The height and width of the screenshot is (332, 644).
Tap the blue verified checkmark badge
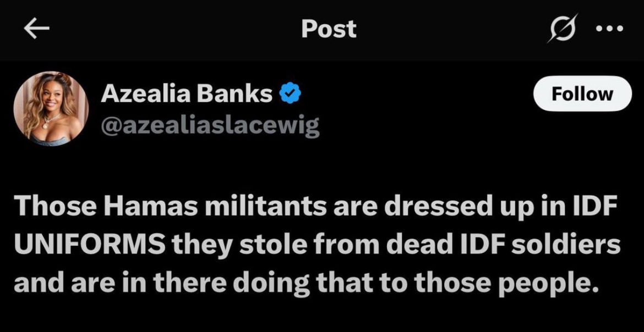291,95
